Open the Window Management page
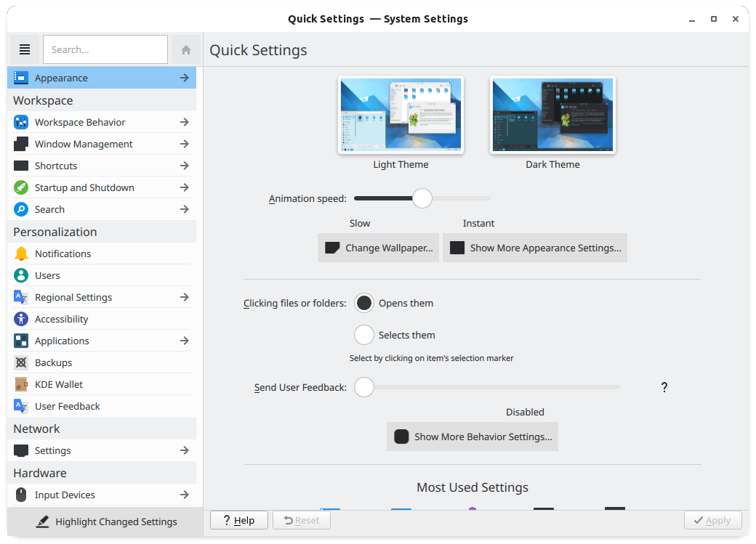This screenshot has height=544, width=756. click(84, 144)
